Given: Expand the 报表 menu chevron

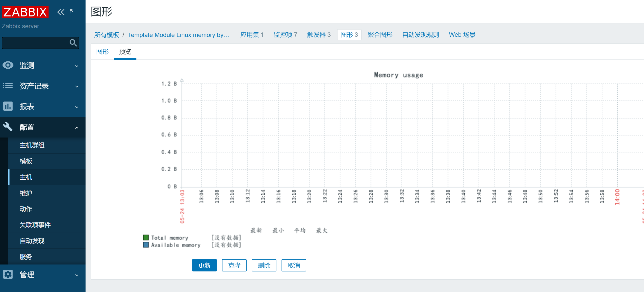Looking at the screenshot, I should [77, 107].
